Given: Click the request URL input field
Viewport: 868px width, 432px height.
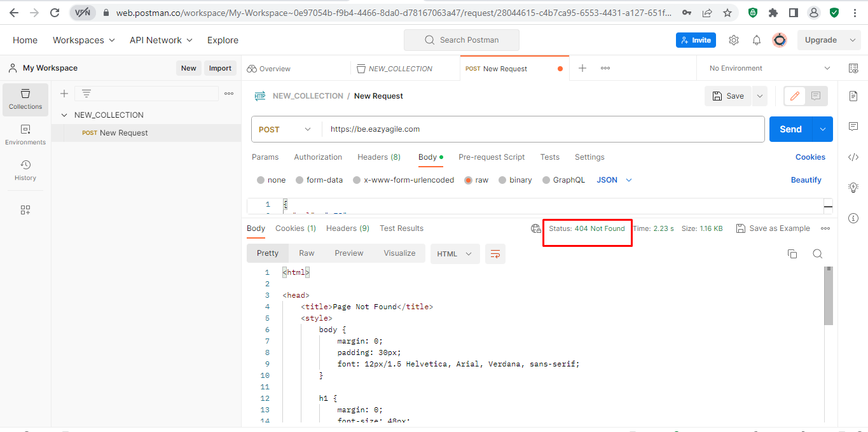Looking at the screenshot, I should click(x=544, y=129).
